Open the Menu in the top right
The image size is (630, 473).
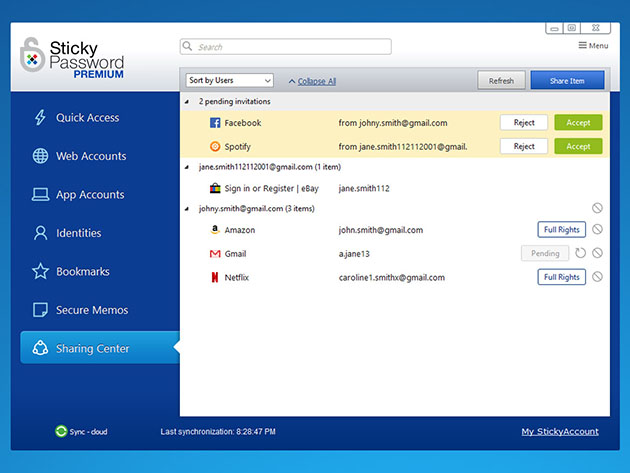click(593, 46)
